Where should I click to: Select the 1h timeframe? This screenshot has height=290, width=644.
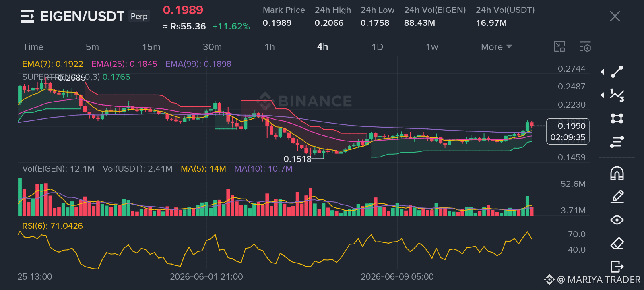270,47
